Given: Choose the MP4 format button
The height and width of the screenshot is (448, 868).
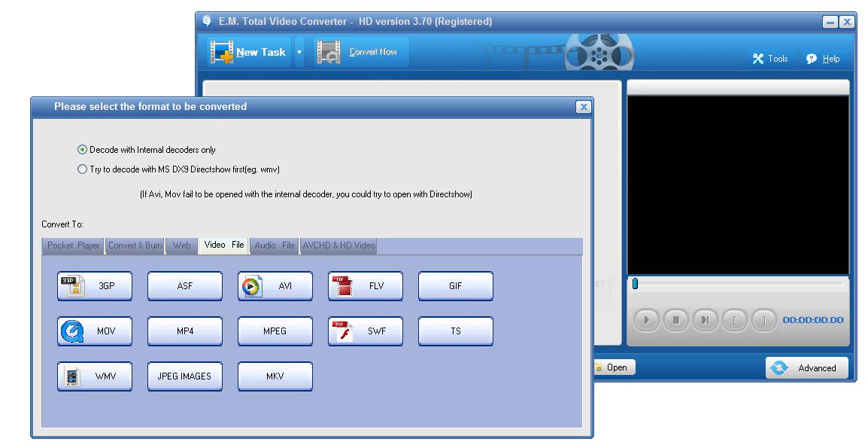Looking at the screenshot, I should [185, 331].
